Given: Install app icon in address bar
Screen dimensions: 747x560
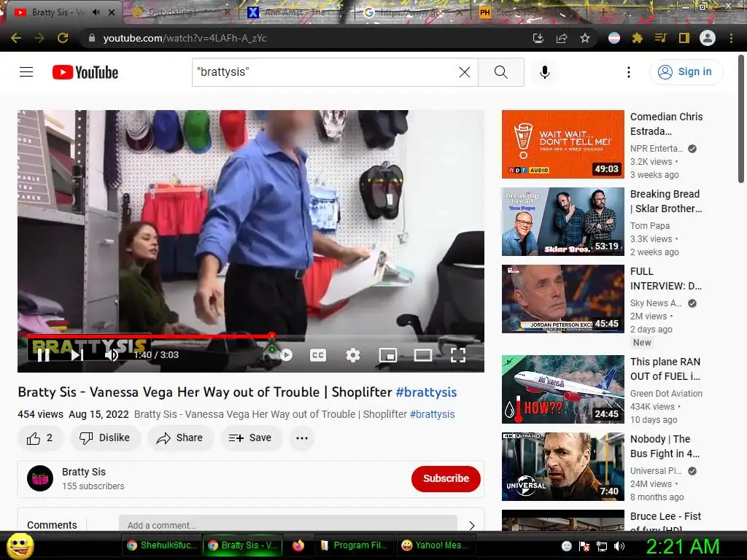Looking at the screenshot, I should click(x=538, y=38).
